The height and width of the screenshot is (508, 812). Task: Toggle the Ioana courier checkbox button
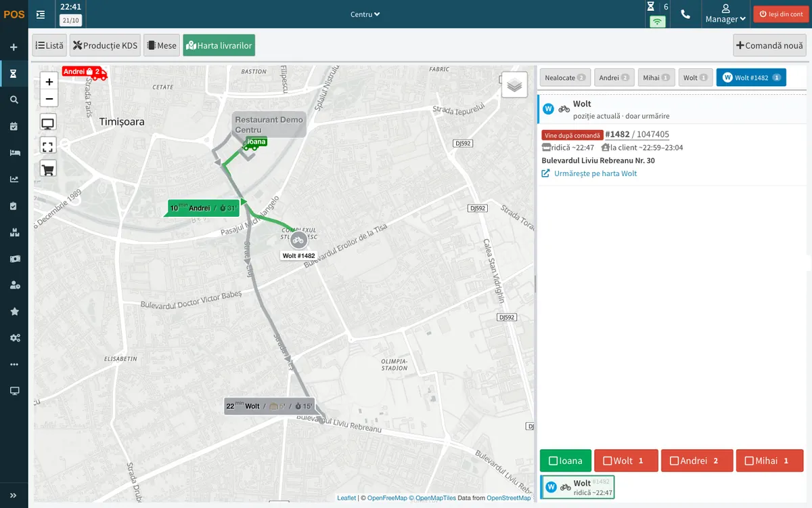566,461
